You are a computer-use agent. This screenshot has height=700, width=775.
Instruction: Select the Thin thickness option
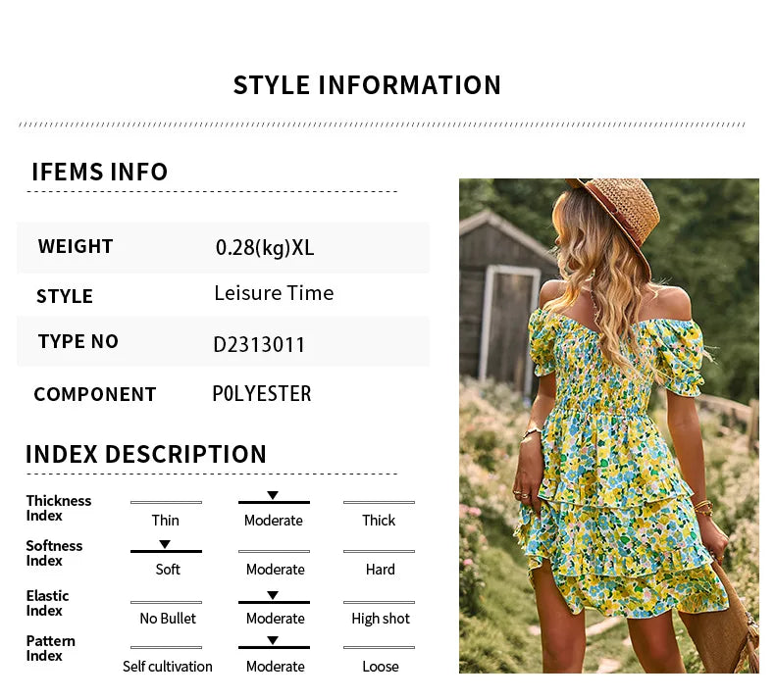[166, 521]
